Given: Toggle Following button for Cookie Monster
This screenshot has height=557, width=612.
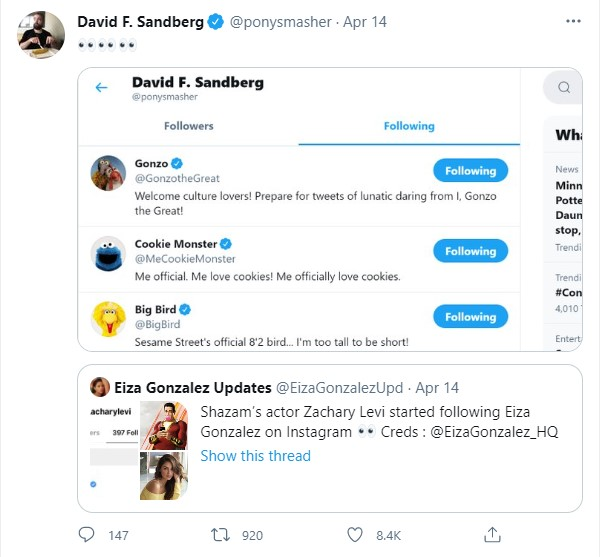Looking at the screenshot, I should tap(470, 252).
